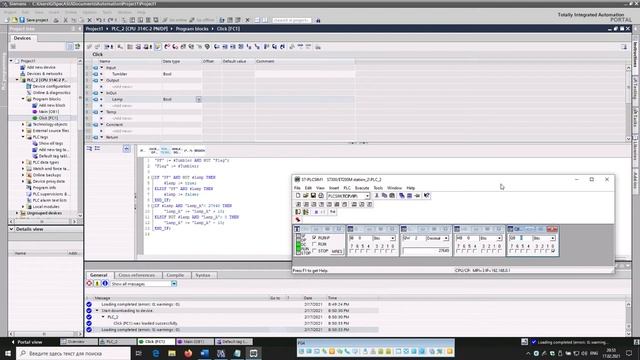Toggle bit 7 checkbox in QB output panel
The height and width of the screenshot is (360, 640).
click(511, 251)
